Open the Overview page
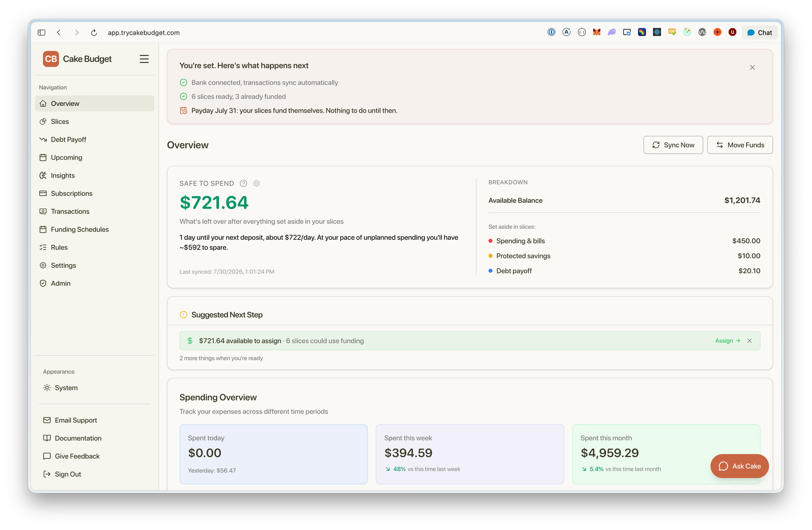 (x=94, y=103)
